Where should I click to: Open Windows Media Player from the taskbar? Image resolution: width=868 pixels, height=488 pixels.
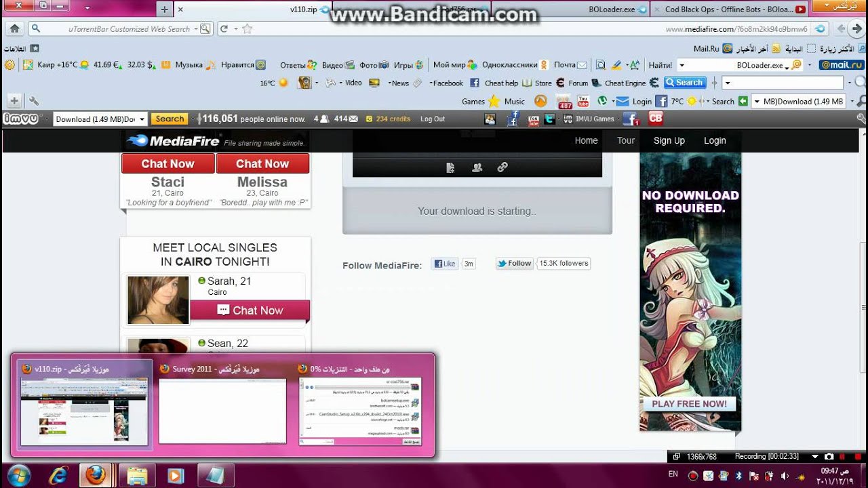point(176,476)
